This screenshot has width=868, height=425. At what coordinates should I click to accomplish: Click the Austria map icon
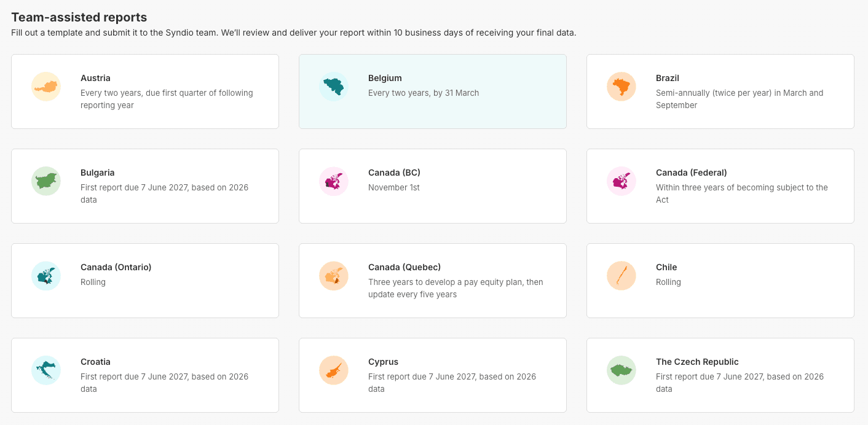pos(46,87)
